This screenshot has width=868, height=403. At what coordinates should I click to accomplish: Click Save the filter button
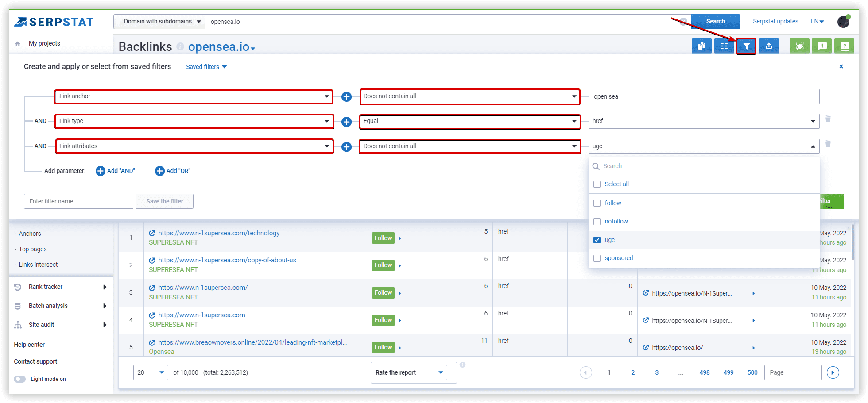tap(165, 201)
